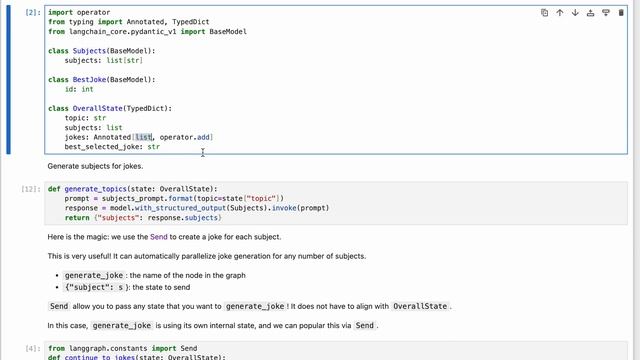
Task: Place cursor in the langgraph.constants import cell
Action: [336, 351]
